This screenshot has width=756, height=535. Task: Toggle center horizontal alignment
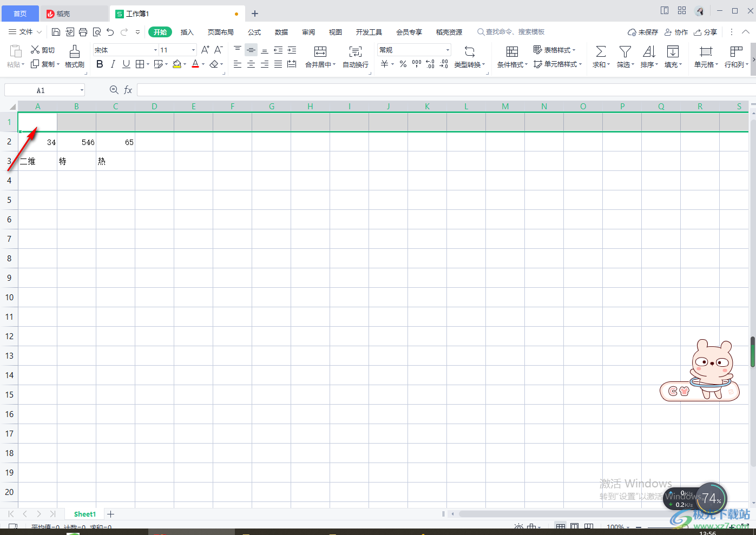(251, 64)
